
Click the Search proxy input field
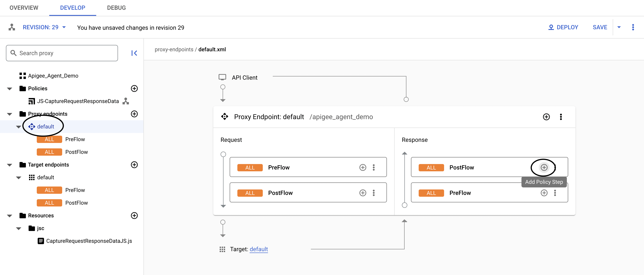(x=62, y=53)
